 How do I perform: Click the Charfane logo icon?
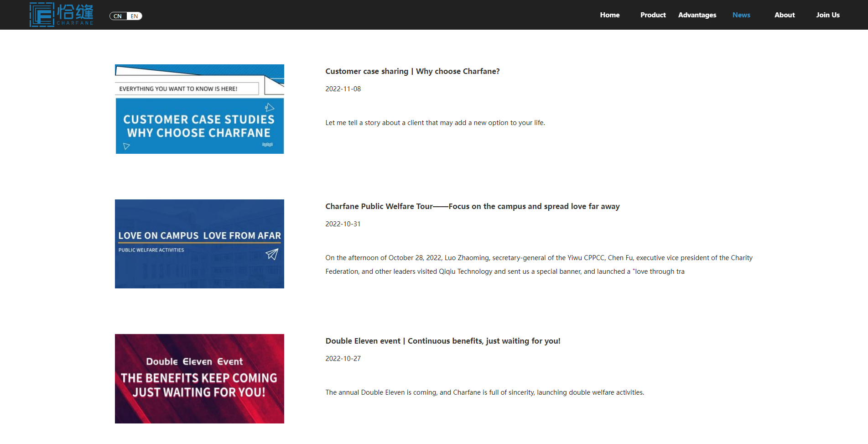point(42,15)
